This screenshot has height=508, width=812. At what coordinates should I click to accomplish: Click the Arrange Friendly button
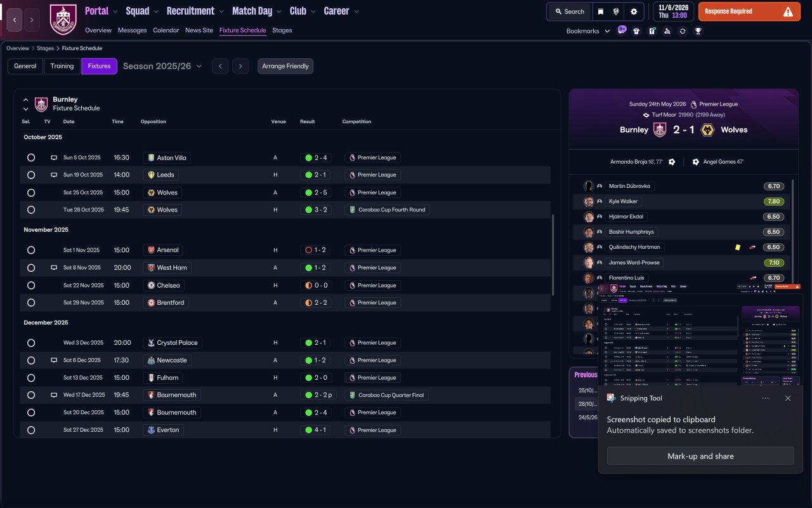click(x=285, y=66)
